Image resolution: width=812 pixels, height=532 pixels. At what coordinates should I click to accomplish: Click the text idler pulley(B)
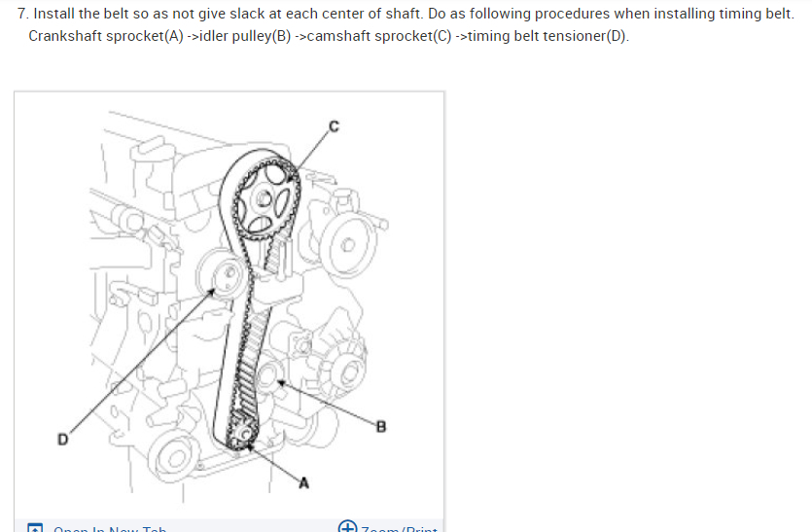[245, 36]
